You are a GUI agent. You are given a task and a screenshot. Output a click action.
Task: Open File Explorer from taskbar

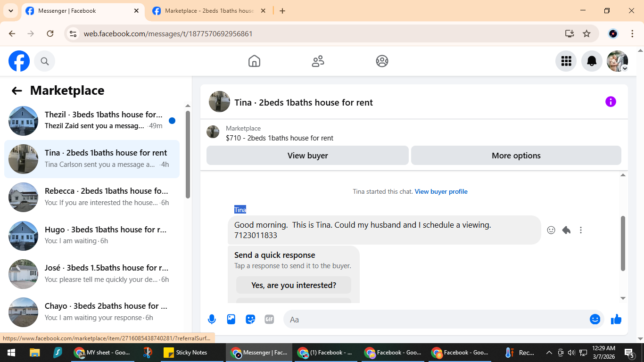(x=34, y=353)
